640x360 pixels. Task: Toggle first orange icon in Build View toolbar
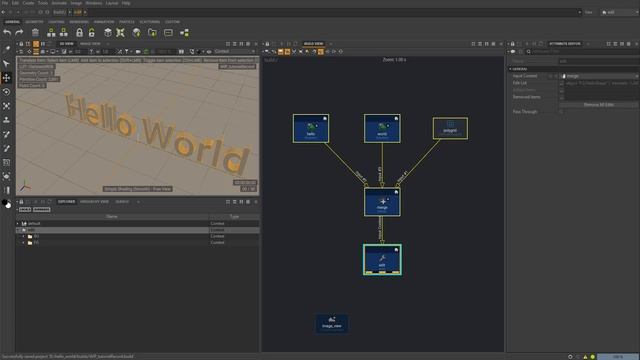(x=280, y=52)
